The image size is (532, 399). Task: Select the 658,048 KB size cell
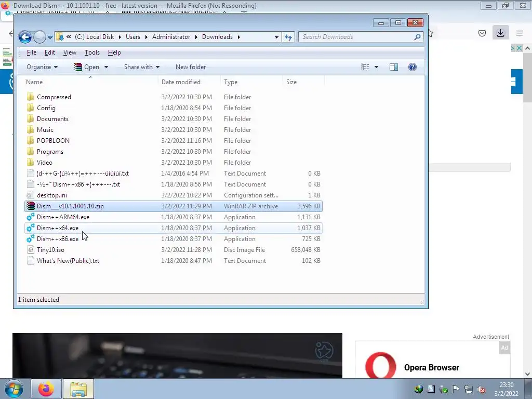tap(305, 250)
